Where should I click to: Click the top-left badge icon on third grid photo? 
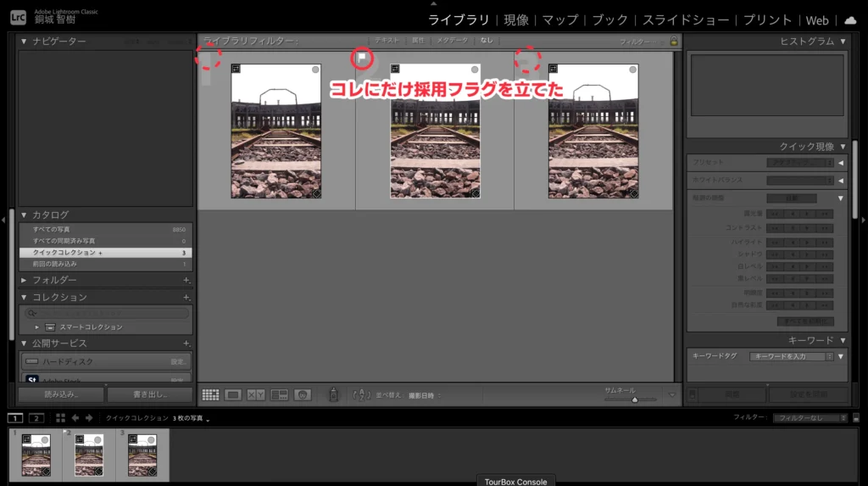[x=554, y=69]
